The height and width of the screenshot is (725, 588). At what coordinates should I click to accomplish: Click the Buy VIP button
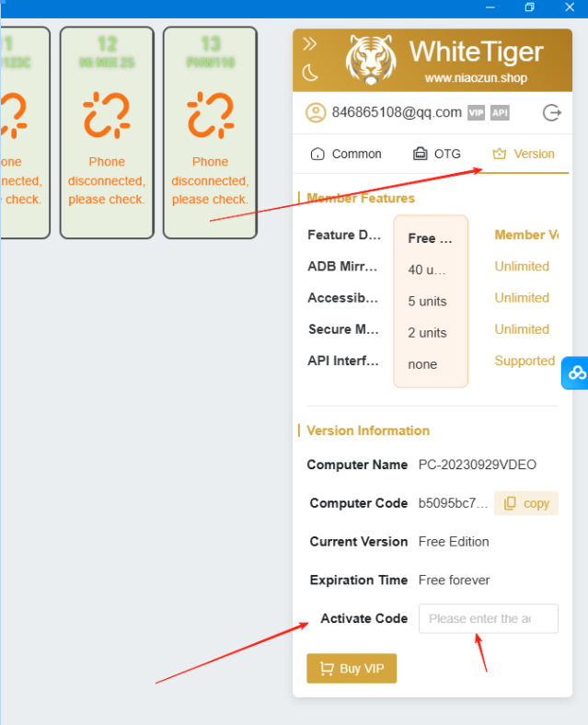pos(352,668)
